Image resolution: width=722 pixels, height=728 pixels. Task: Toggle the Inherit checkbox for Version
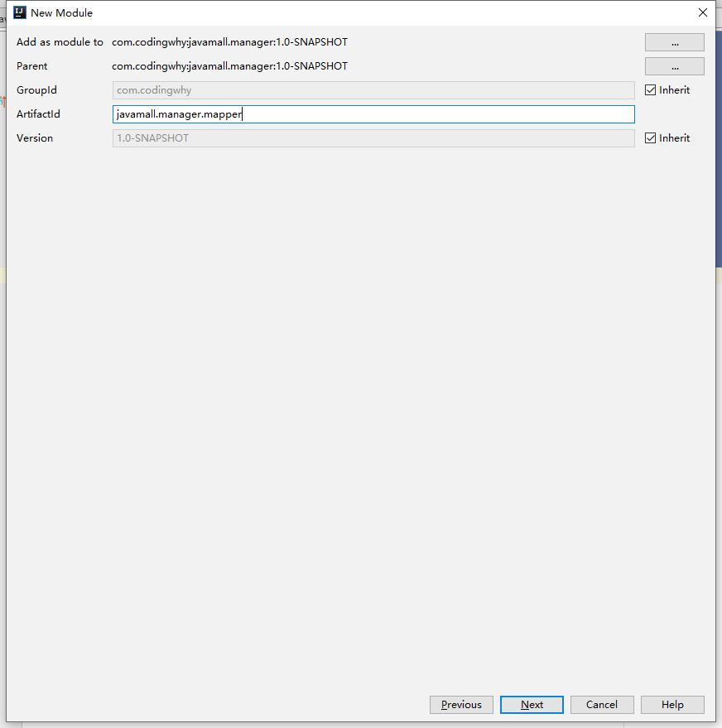651,138
